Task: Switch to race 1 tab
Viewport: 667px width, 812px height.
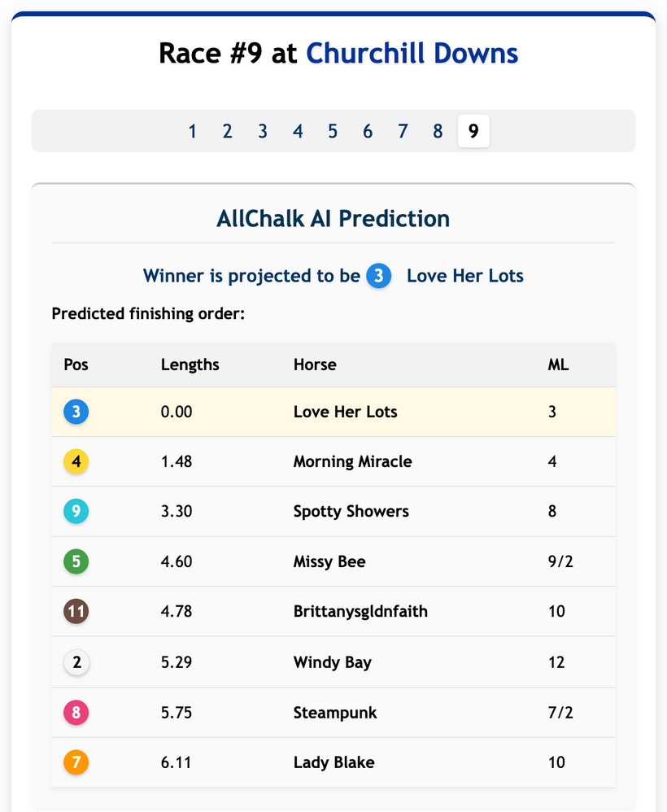Action: tap(192, 131)
